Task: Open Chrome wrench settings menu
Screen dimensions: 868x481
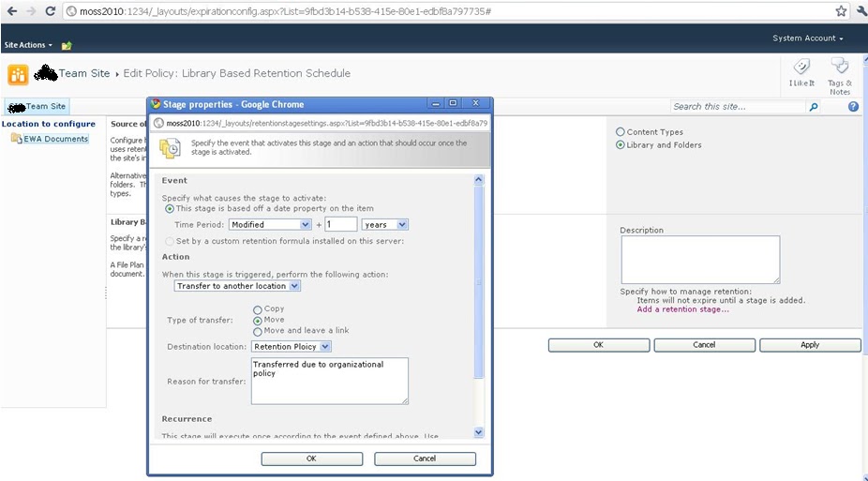Action: click(x=861, y=11)
